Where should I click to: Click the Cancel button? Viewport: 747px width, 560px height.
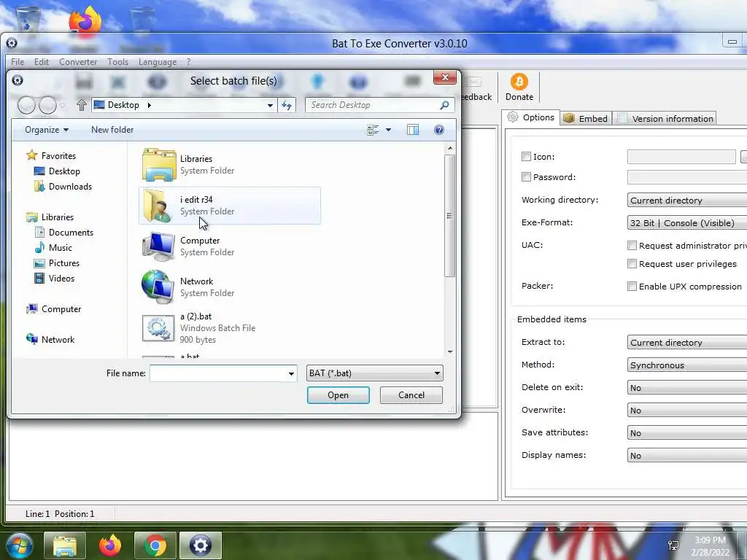(411, 395)
